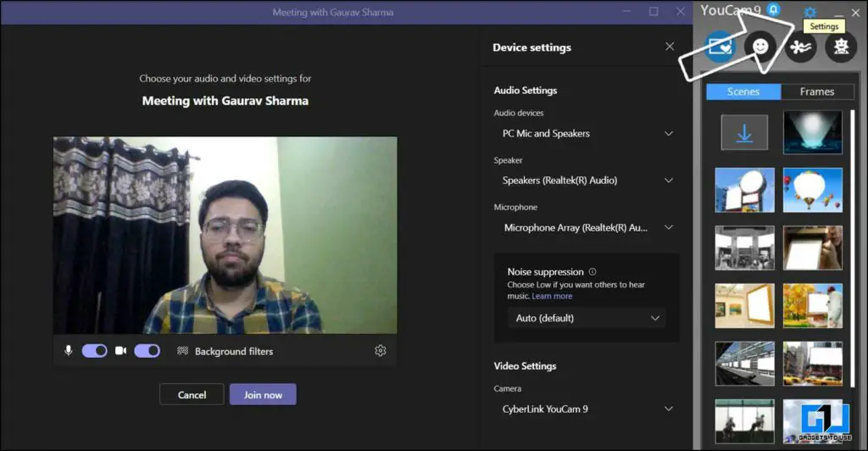
Task: Select the hand holding paper scene thumbnail
Action: (813, 248)
